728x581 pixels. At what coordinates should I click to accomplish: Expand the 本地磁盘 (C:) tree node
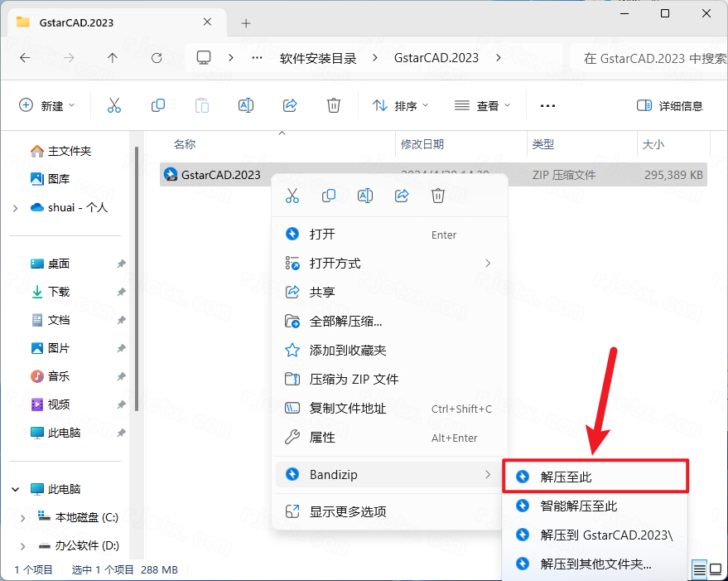pyautogui.click(x=22, y=518)
